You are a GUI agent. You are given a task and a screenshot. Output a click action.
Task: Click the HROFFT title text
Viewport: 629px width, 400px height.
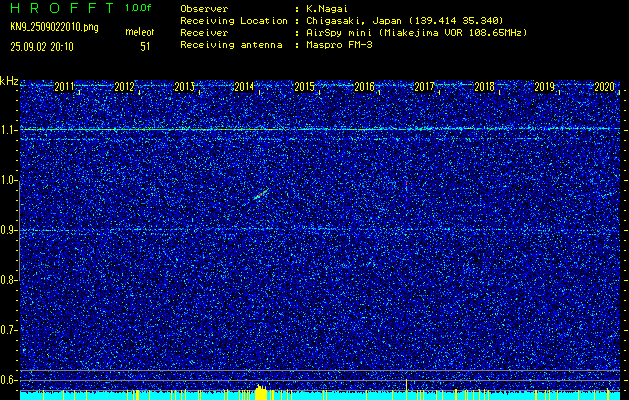coord(62,8)
